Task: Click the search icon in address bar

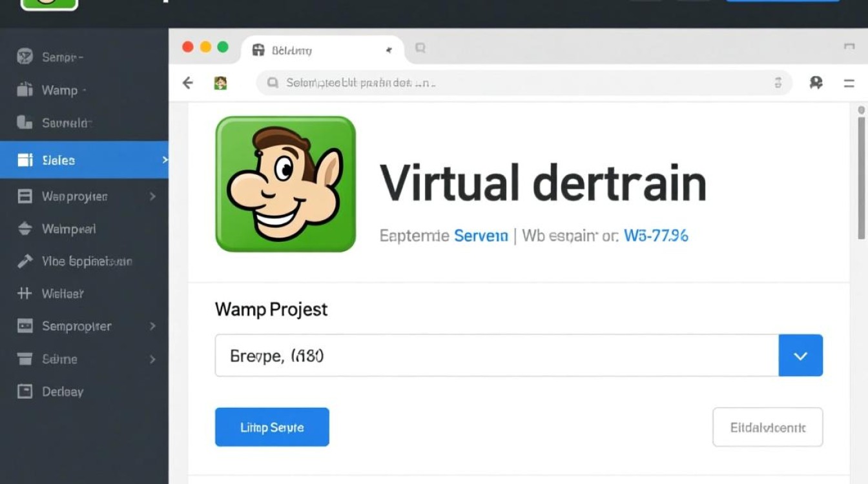Action: point(273,83)
